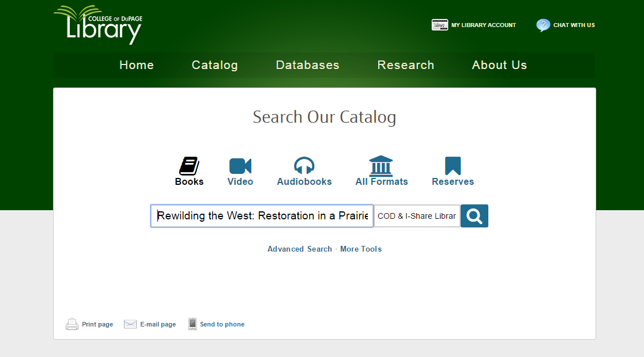Click the envelope e-mail icon
Screen dimensions: 644x357
pos(130,324)
